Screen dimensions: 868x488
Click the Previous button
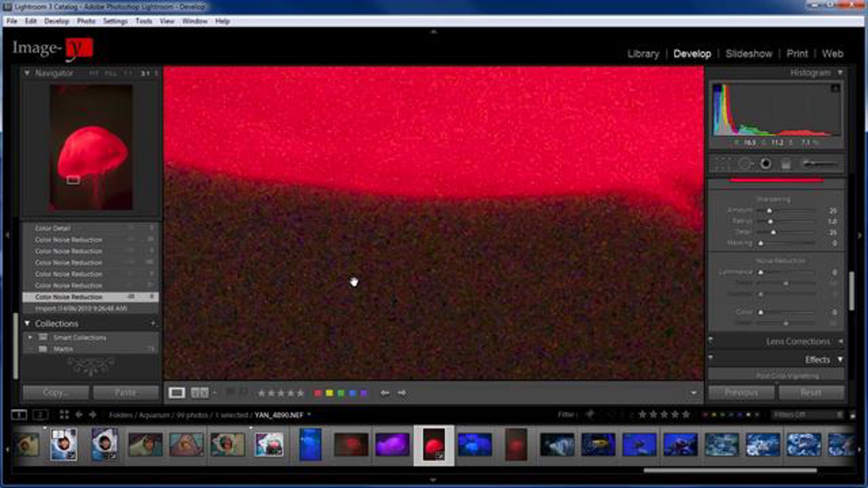tap(741, 393)
